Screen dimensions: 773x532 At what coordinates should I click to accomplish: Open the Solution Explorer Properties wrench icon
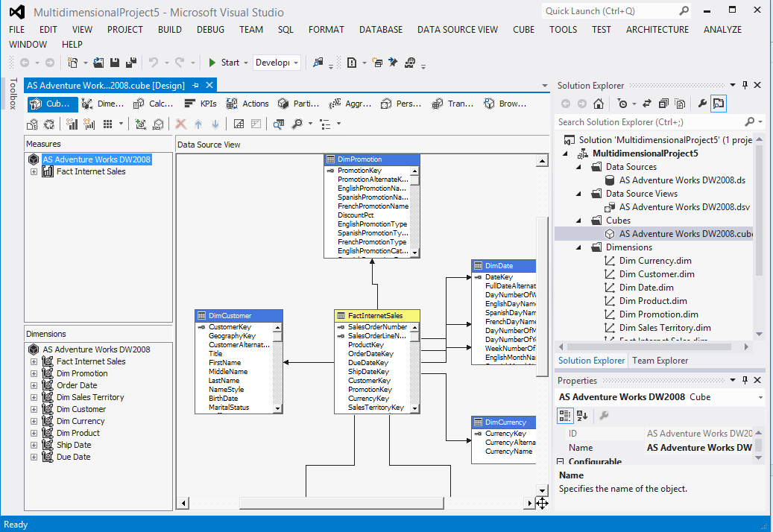702,104
